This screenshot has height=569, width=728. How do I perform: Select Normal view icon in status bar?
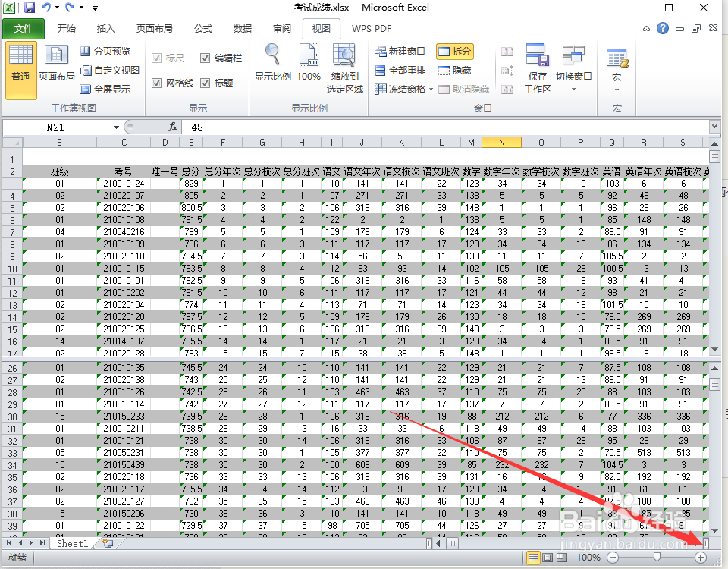coord(533,558)
